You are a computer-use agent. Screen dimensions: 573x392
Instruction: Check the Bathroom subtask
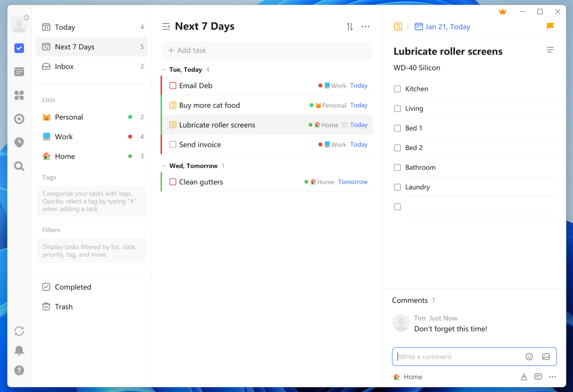click(397, 167)
